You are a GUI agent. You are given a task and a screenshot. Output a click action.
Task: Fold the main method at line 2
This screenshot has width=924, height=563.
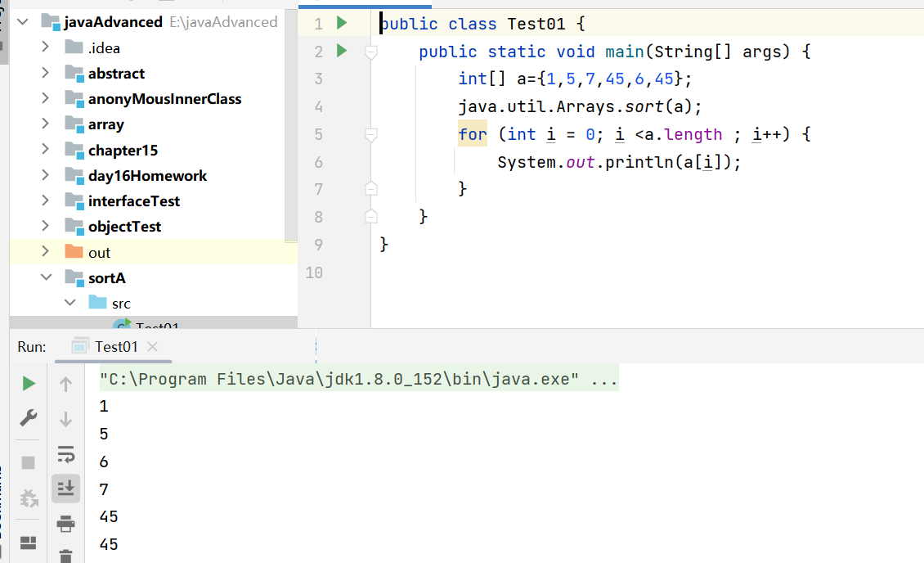tap(371, 52)
